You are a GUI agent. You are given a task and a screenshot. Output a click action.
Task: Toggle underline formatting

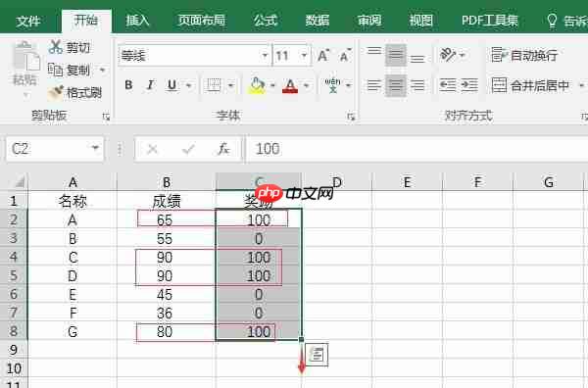(172, 85)
